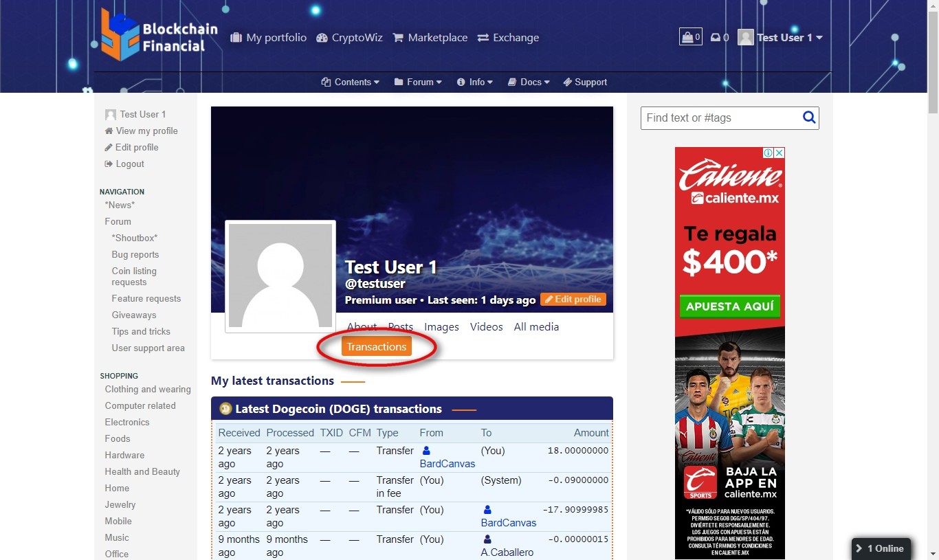Expand the Test User 1 account dropdown
This screenshot has width=939, height=560.
click(x=781, y=38)
